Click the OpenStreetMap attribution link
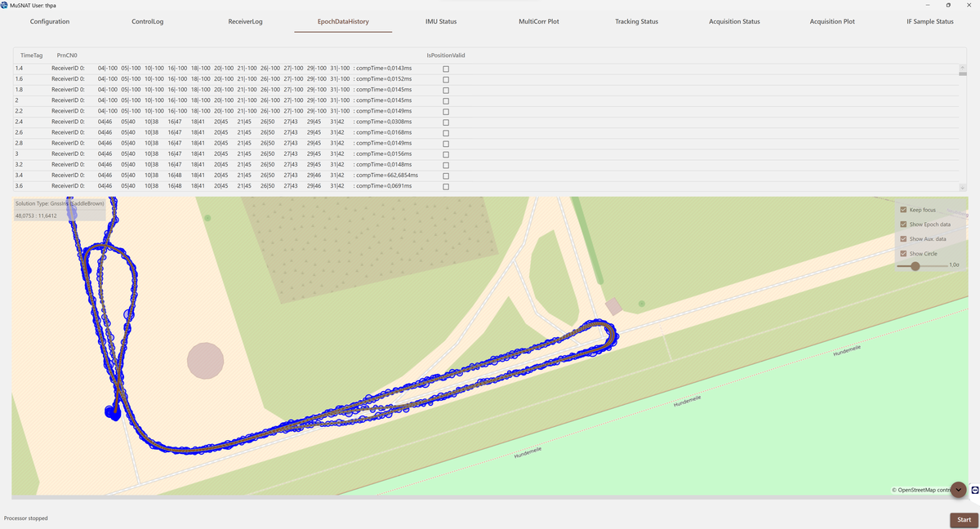Viewport: 980px width, 529px height. coord(923,490)
